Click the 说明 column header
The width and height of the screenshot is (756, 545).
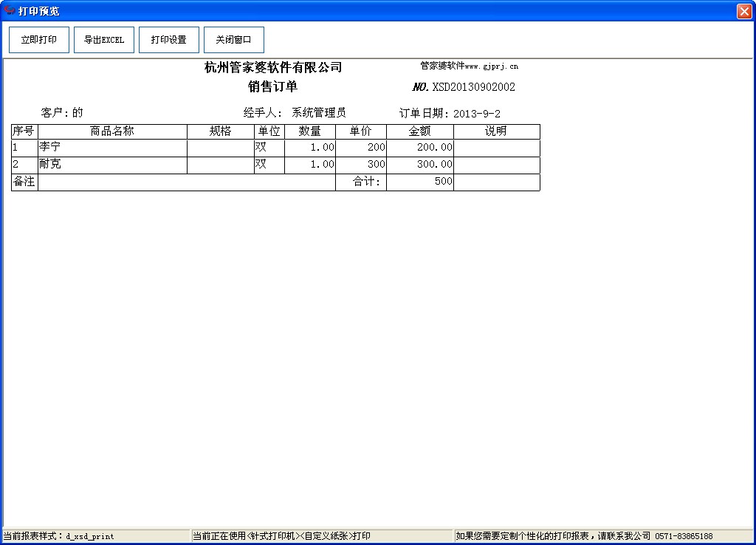pyautogui.click(x=496, y=131)
